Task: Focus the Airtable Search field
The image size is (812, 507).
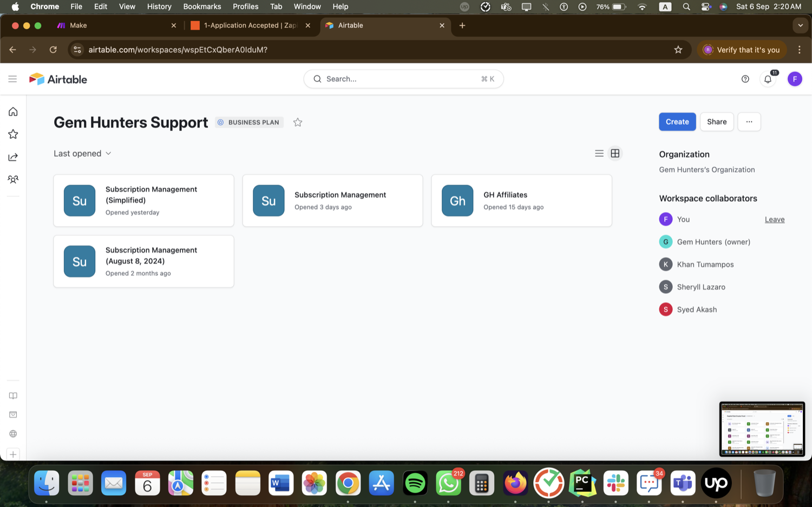Action: 403,79
